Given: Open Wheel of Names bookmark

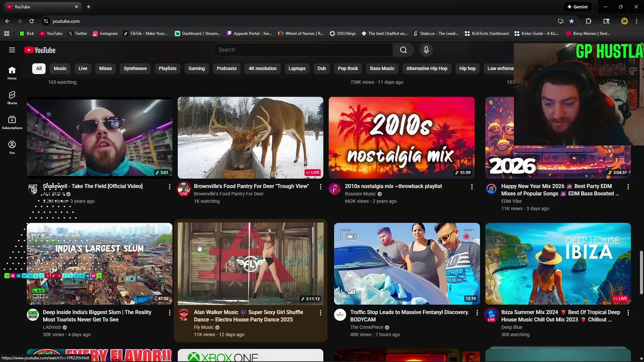Looking at the screenshot, I should (x=301, y=34).
